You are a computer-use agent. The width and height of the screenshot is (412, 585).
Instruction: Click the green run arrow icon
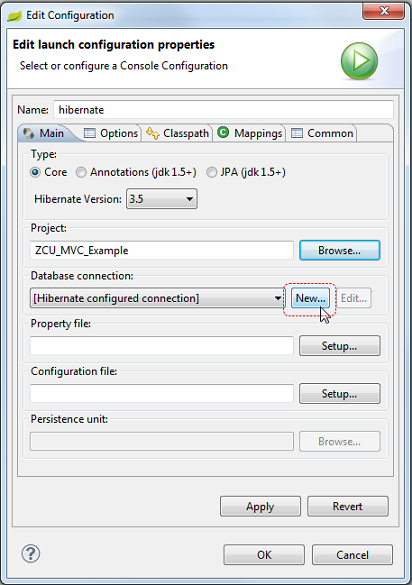pos(359,61)
